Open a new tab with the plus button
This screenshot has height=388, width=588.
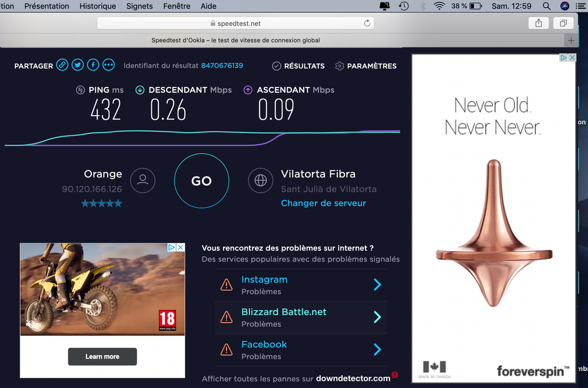click(571, 41)
